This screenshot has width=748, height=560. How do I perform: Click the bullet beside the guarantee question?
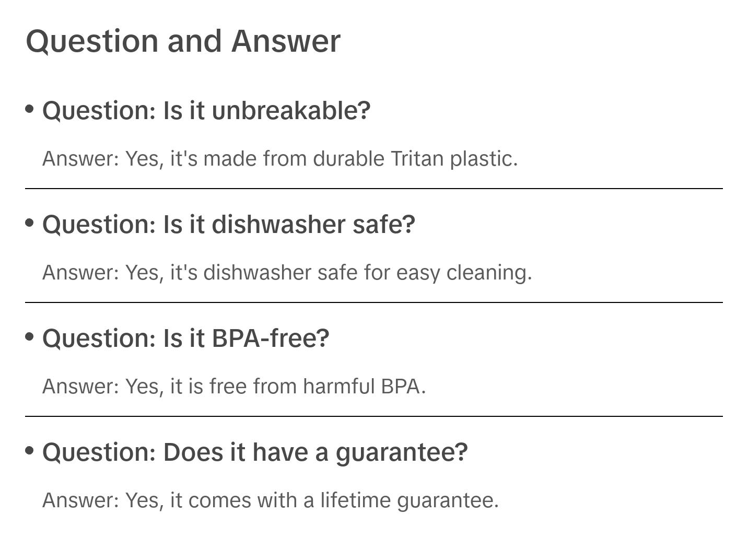pyautogui.click(x=30, y=451)
